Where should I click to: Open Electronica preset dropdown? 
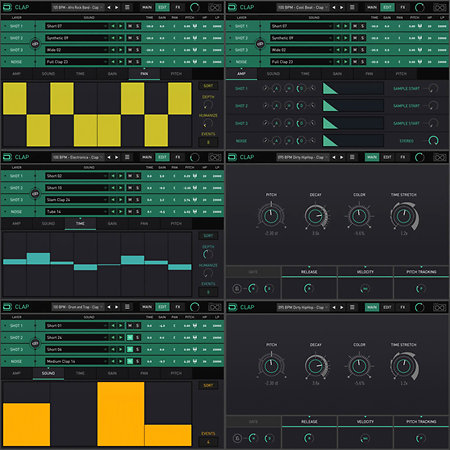click(78, 157)
